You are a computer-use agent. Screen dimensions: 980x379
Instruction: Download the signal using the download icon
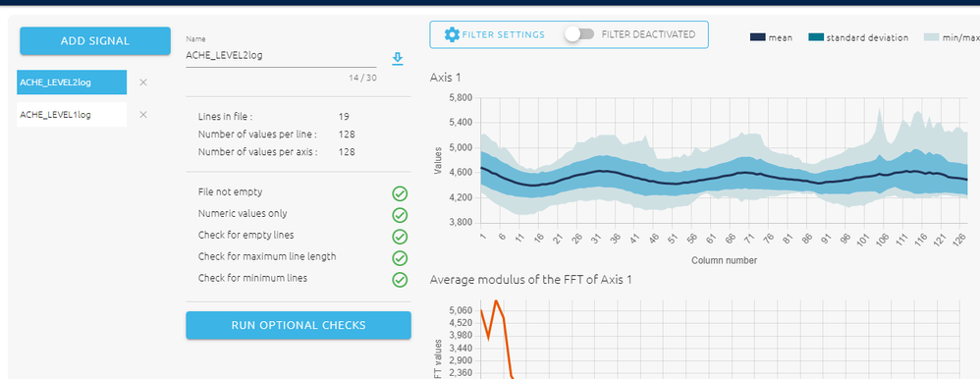click(398, 59)
